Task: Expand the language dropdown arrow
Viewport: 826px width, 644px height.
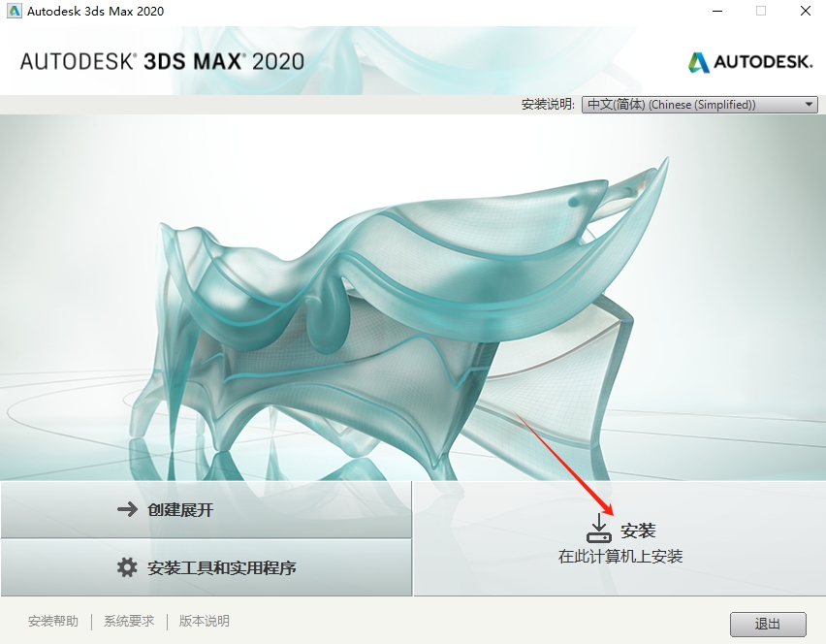Action: (x=809, y=105)
